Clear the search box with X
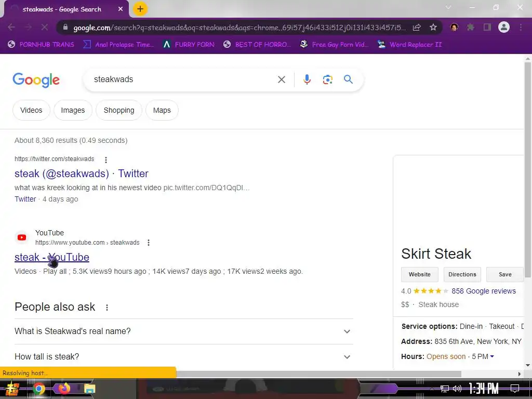This screenshot has height=399, width=532. (x=281, y=79)
